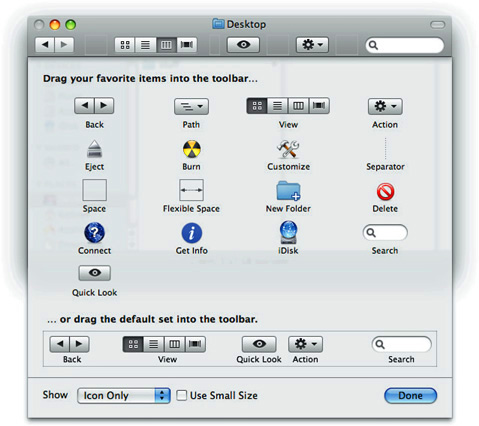The image size is (479, 426).
Task: Select the Path item in the palette
Action: [191, 106]
